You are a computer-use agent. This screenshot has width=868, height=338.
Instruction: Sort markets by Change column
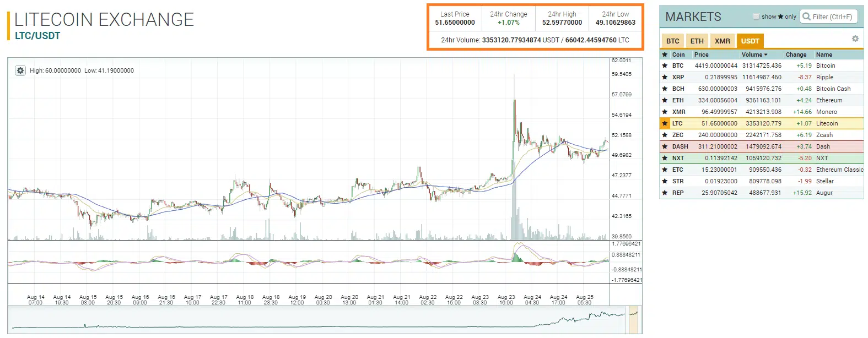coord(796,54)
